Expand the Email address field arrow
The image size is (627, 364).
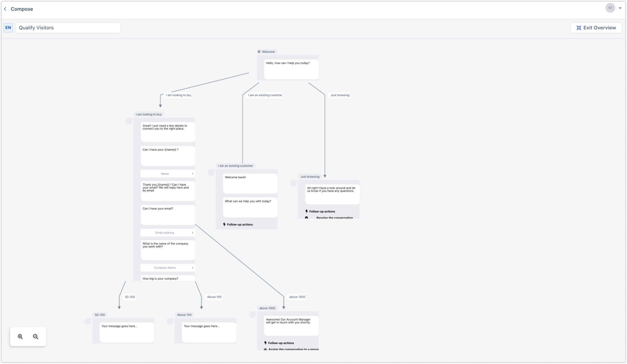[193, 233]
